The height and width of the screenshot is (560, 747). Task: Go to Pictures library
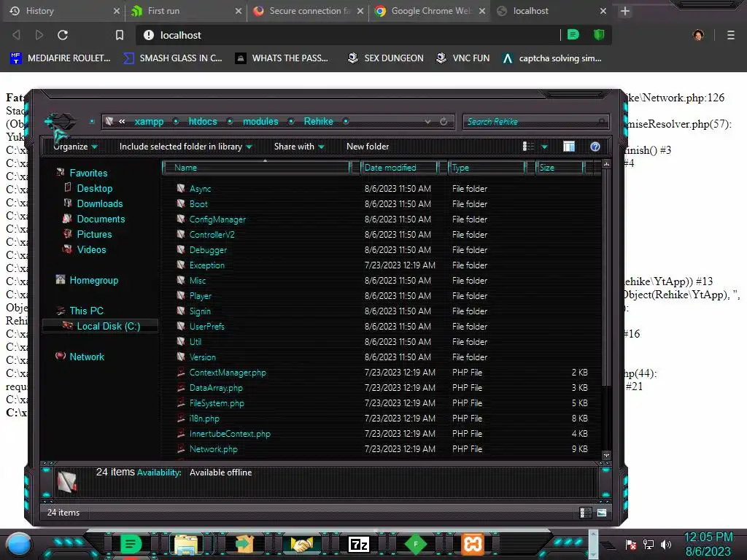(x=94, y=234)
